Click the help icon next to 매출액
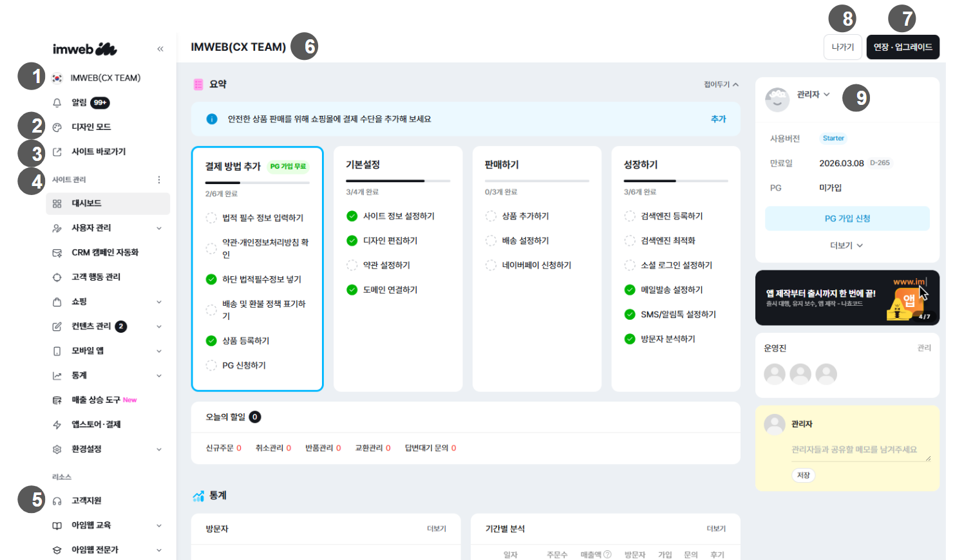Viewport: 964px width, 560px height. 607,554
